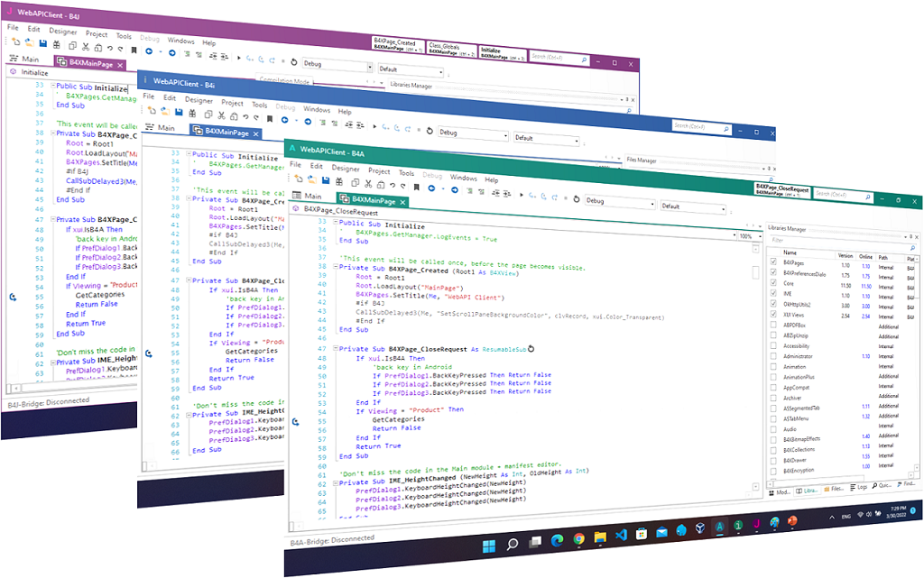The image size is (924, 578).
Task: Open the Debug build mode dropdown in B4A
Action: pos(620,202)
